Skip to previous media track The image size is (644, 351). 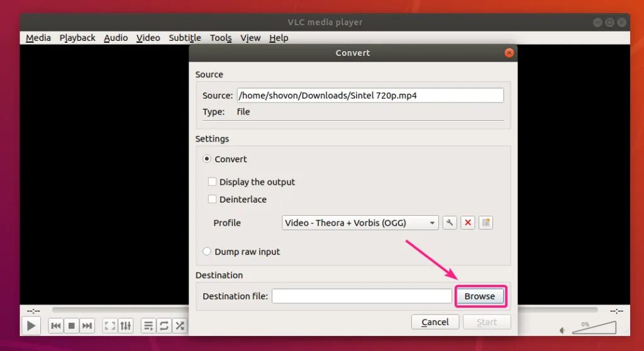pos(56,326)
